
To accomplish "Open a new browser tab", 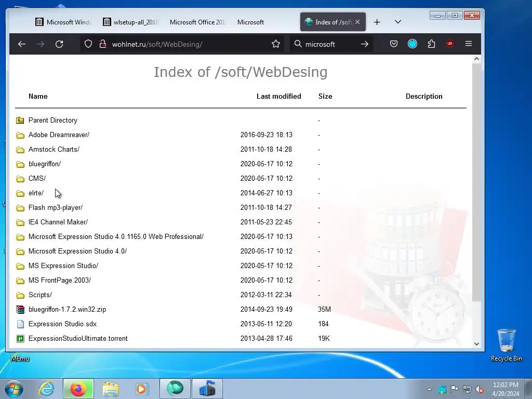I will [377, 22].
